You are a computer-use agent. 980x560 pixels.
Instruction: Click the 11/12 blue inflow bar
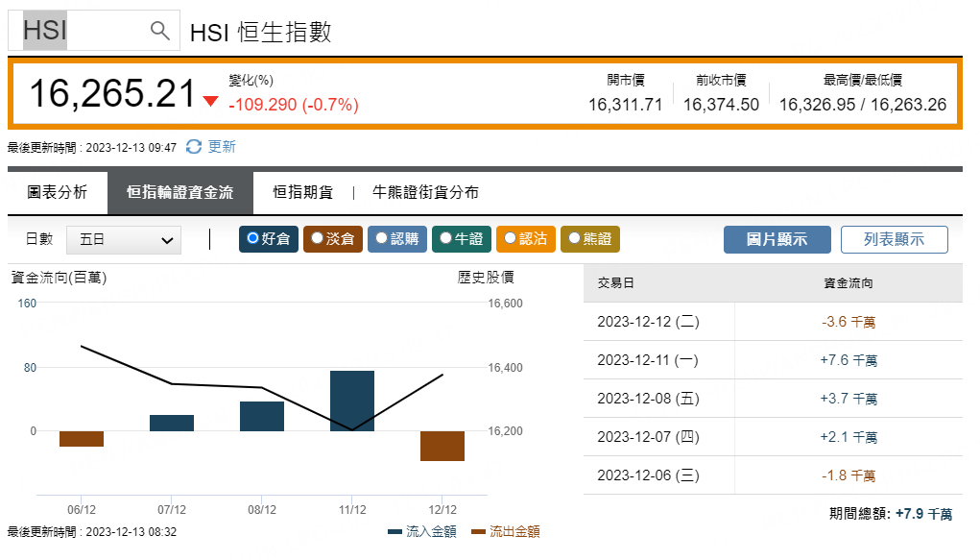pyautogui.click(x=352, y=402)
